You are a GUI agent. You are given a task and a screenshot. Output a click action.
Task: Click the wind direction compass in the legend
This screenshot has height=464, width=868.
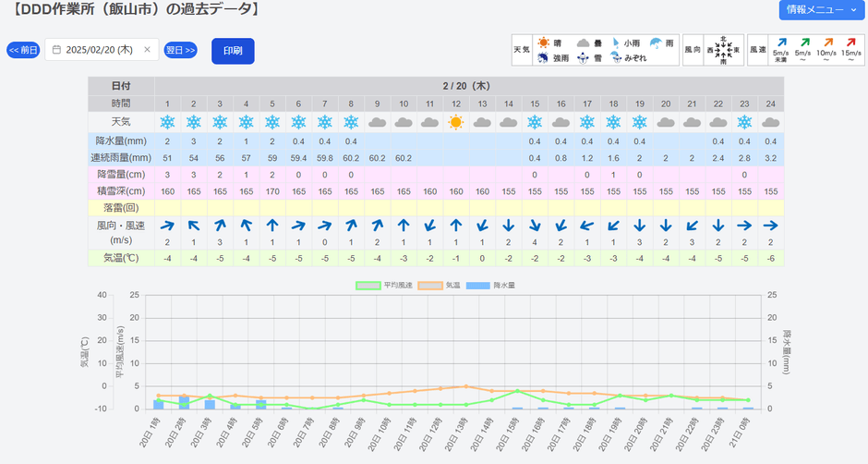click(x=723, y=50)
